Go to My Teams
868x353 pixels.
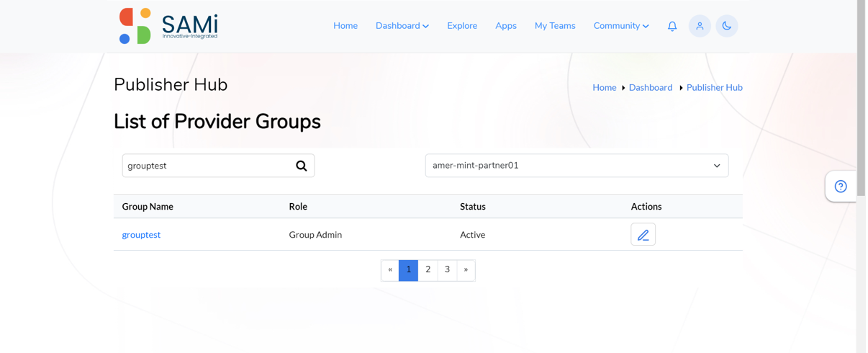[x=555, y=26]
